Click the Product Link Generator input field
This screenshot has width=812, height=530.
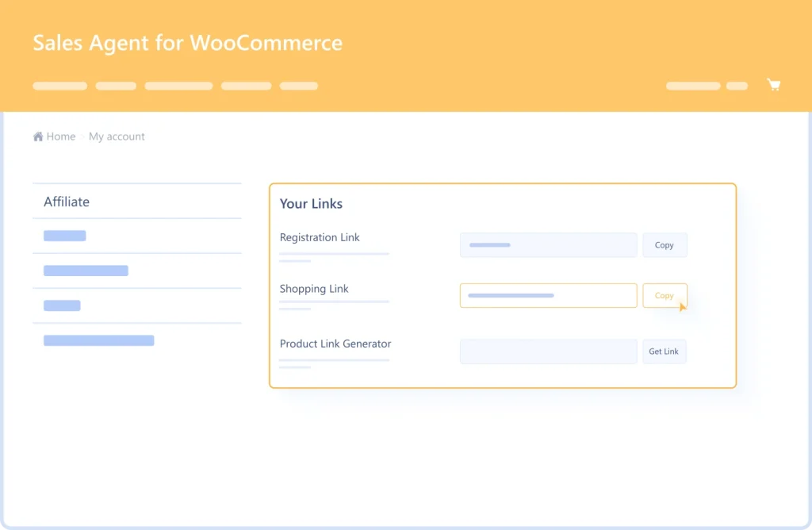tap(548, 351)
